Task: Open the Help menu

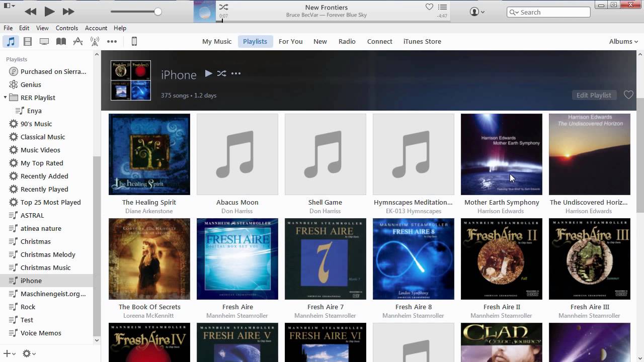Action: (120, 28)
